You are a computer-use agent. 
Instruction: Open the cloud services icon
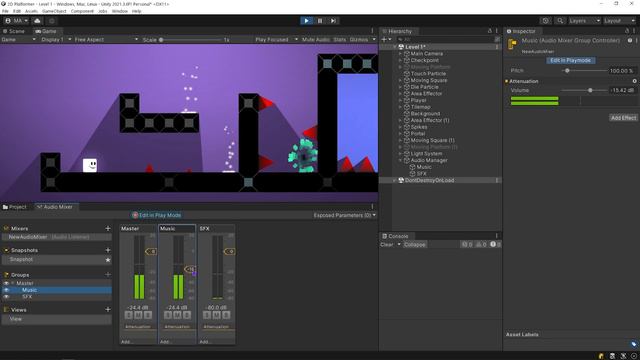click(x=37, y=21)
